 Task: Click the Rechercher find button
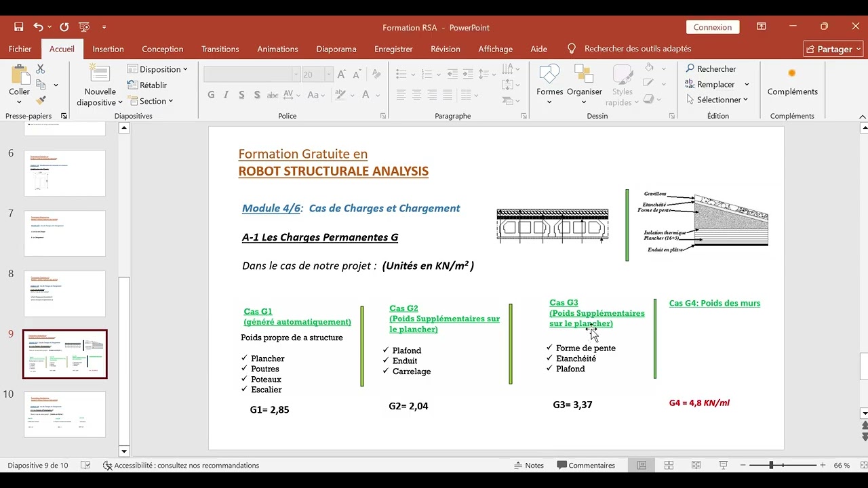point(710,68)
